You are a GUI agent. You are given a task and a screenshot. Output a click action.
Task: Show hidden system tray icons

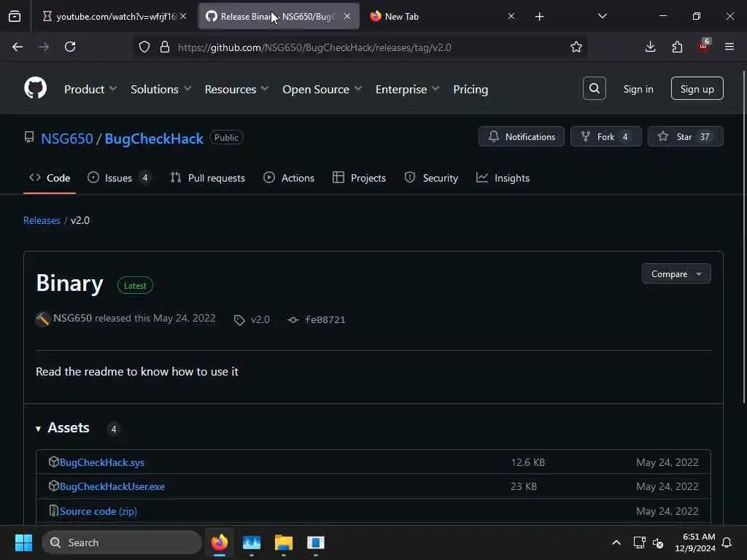point(616,542)
